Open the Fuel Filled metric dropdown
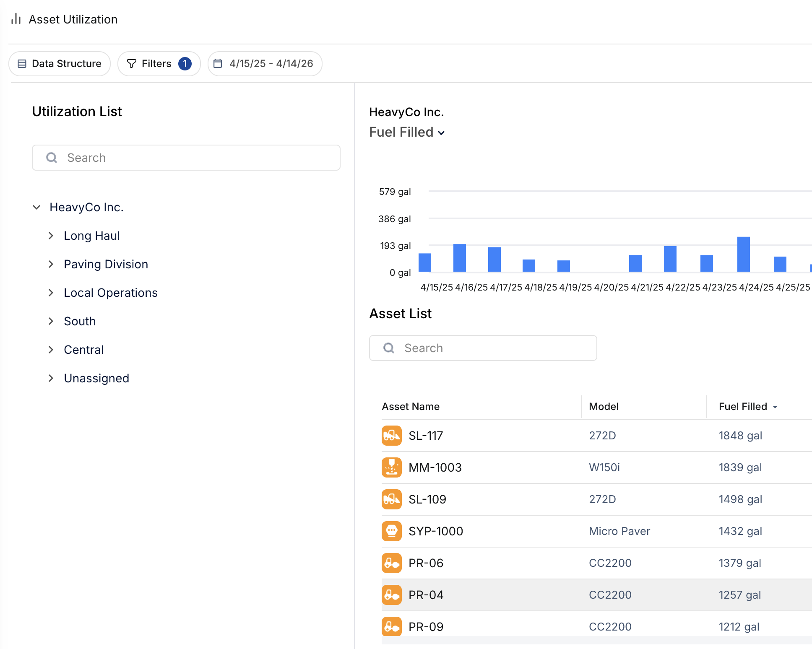 (406, 132)
